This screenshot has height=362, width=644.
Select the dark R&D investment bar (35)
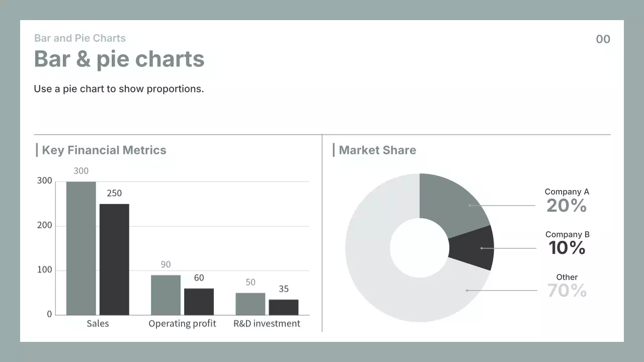(283, 307)
